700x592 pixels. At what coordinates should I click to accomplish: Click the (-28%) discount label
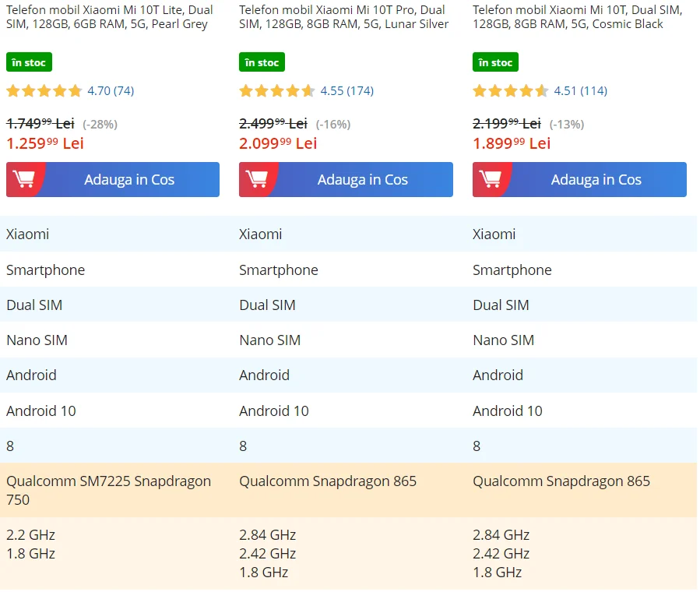(x=100, y=124)
